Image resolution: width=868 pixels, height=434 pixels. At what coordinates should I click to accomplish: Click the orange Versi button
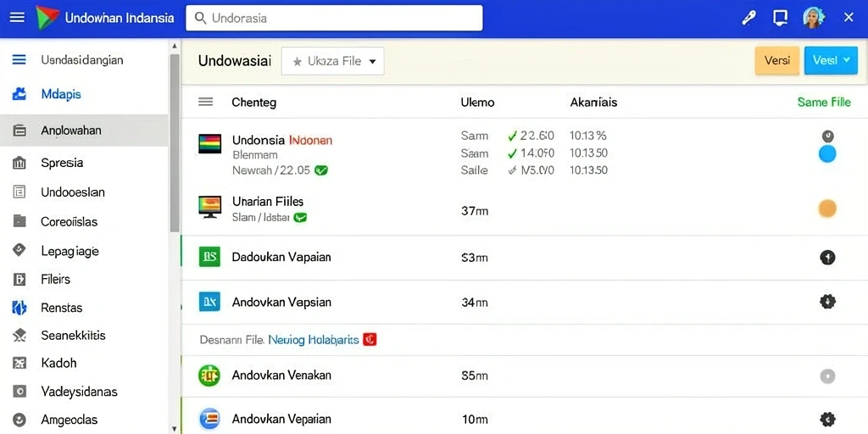pos(777,60)
